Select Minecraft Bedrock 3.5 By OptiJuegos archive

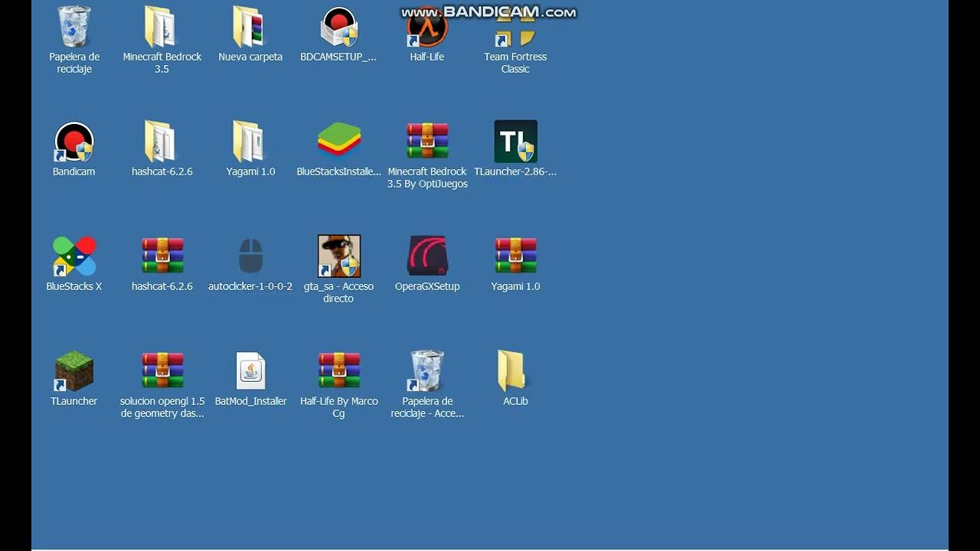[427, 142]
